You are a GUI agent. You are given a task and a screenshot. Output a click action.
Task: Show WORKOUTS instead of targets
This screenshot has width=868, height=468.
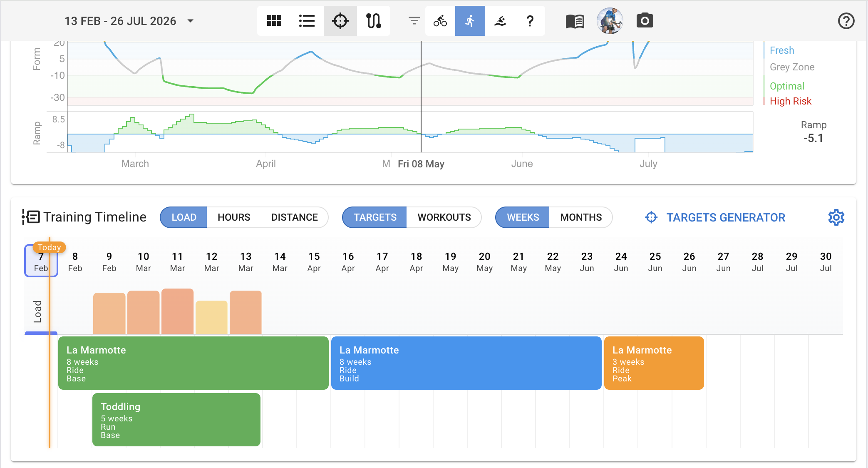(444, 217)
